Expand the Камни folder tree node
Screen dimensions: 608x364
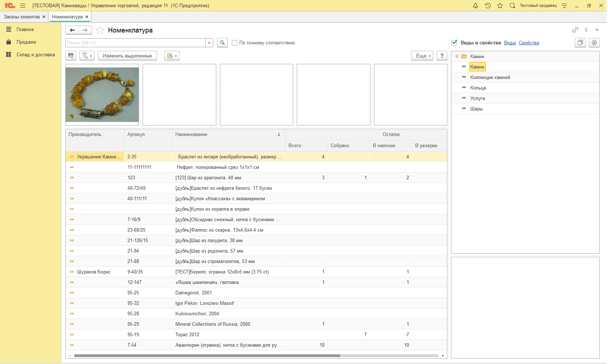click(457, 56)
